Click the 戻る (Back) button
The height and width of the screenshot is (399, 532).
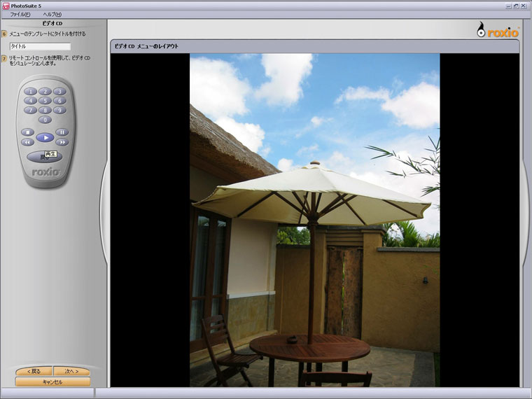(x=34, y=371)
